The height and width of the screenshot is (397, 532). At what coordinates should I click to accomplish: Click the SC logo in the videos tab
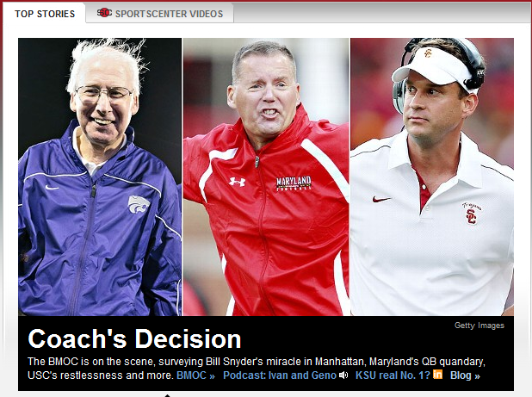coord(104,13)
